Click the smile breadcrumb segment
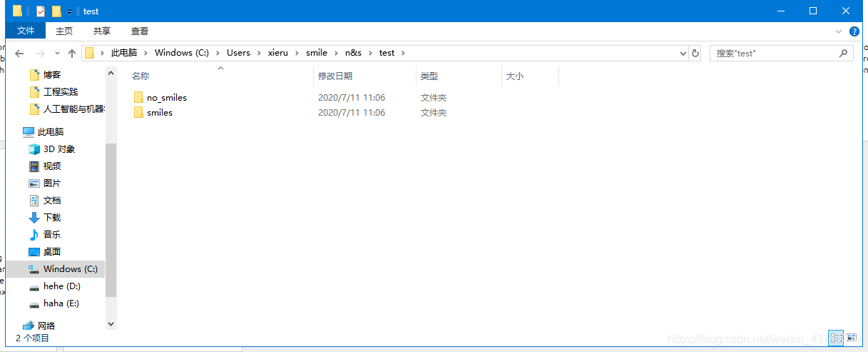Viewport: 868px width, 352px height. pyautogui.click(x=317, y=53)
